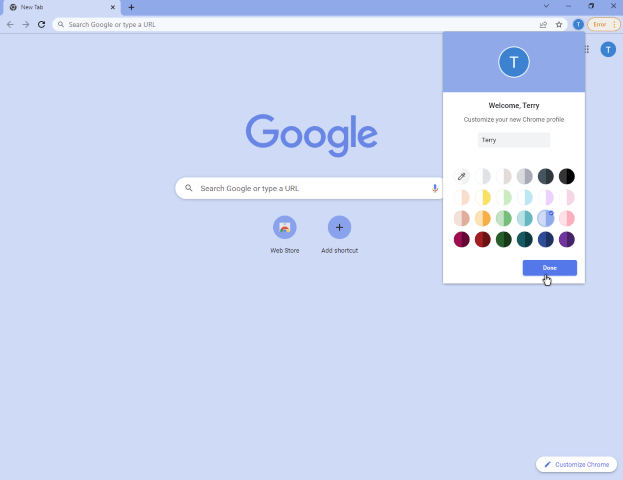Choose the dark green theme swatch
The width and height of the screenshot is (623, 480).
click(x=503, y=240)
